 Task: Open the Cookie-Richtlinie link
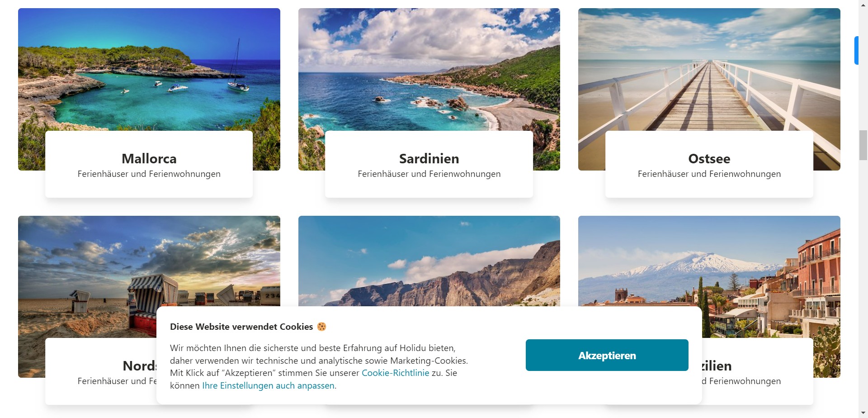click(x=395, y=373)
